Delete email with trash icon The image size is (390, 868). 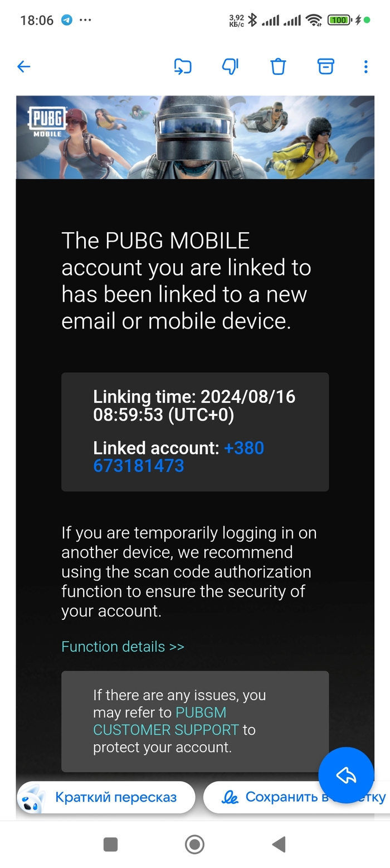[278, 67]
